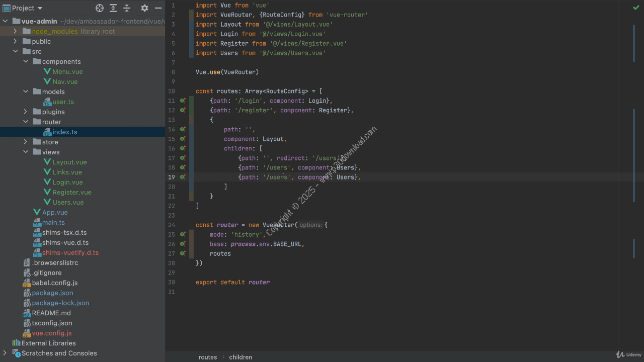Select App.vue file
Screen dimensions: 644x362
pos(55,212)
